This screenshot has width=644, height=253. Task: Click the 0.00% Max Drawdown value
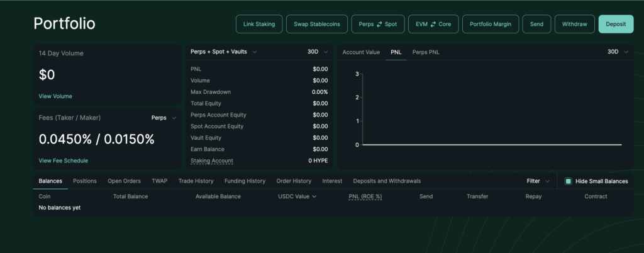320,92
